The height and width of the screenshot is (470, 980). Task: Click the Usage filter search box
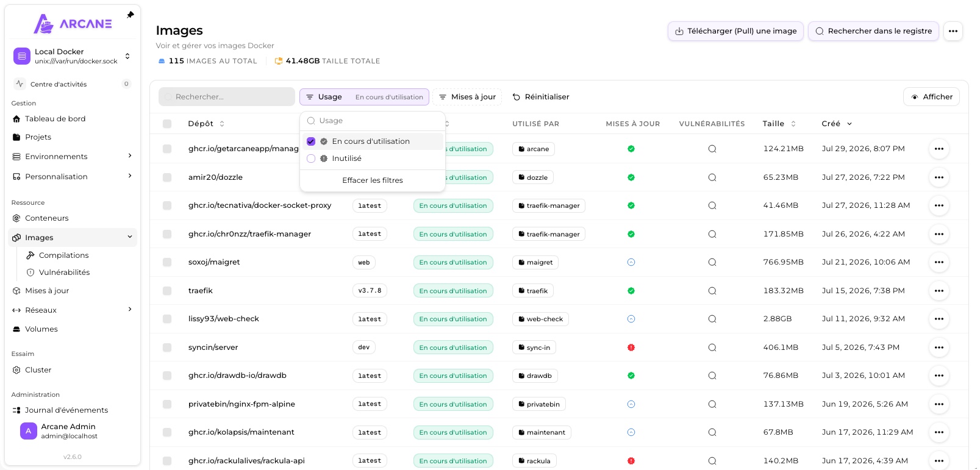[373, 121]
